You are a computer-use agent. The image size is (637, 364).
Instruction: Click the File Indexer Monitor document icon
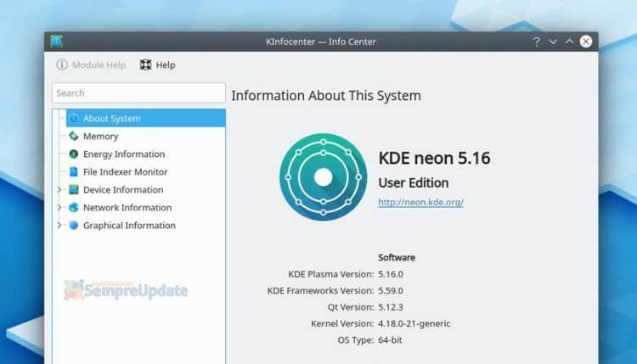pos(74,172)
